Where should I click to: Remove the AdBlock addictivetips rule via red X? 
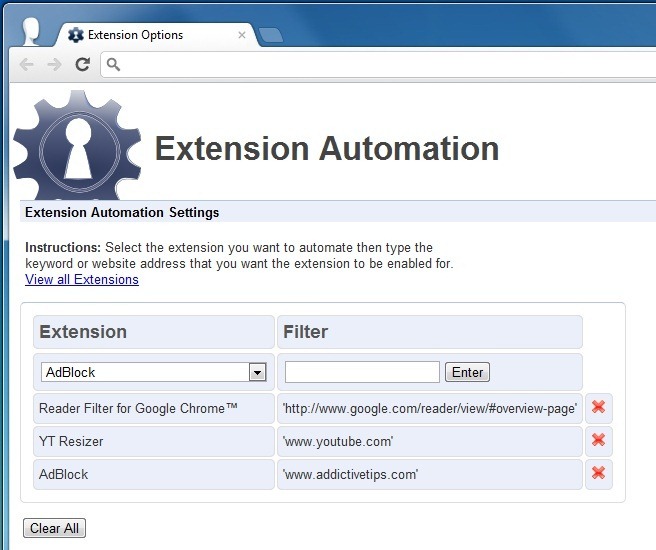click(x=598, y=473)
